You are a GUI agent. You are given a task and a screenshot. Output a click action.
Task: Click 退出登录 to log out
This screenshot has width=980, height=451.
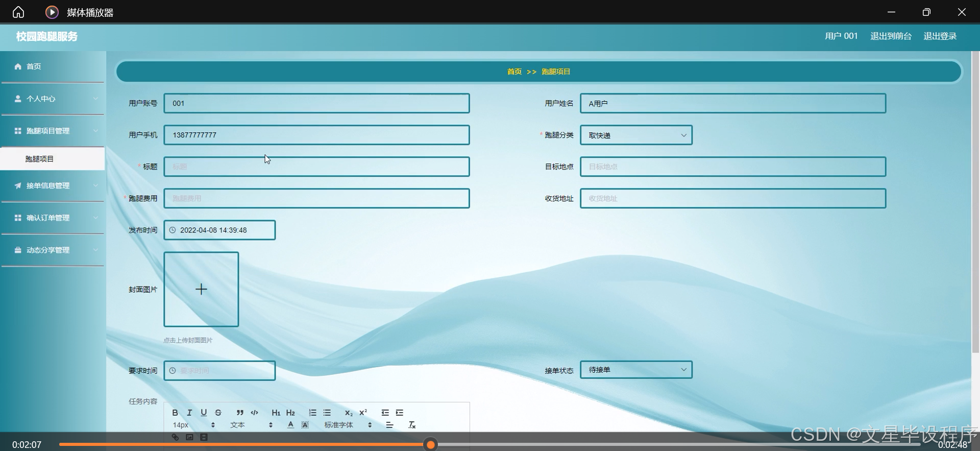coord(940,36)
